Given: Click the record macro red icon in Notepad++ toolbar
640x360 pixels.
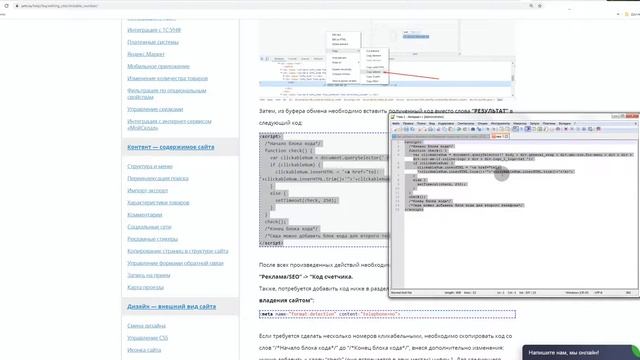Looking at the screenshot, I should 566,129.
